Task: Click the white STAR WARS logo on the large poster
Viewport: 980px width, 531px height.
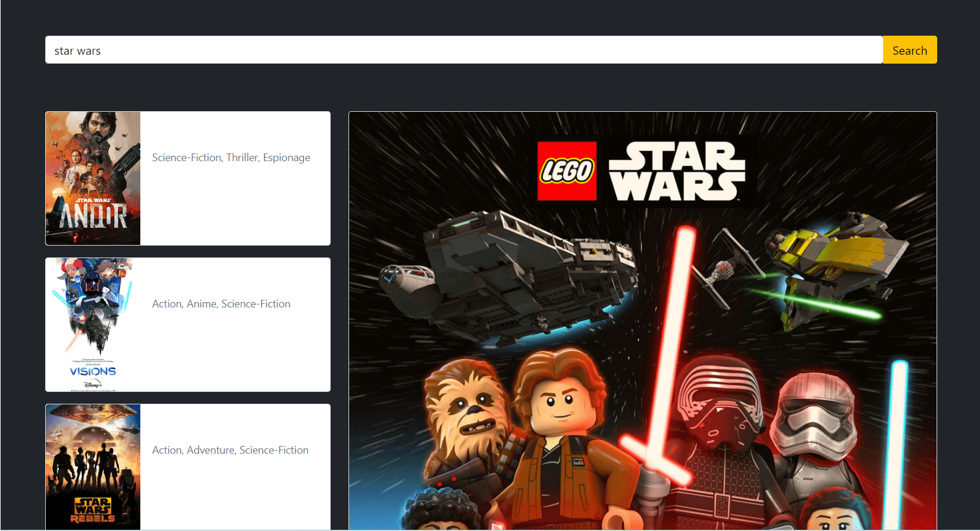Action: [x=676, y=172]
